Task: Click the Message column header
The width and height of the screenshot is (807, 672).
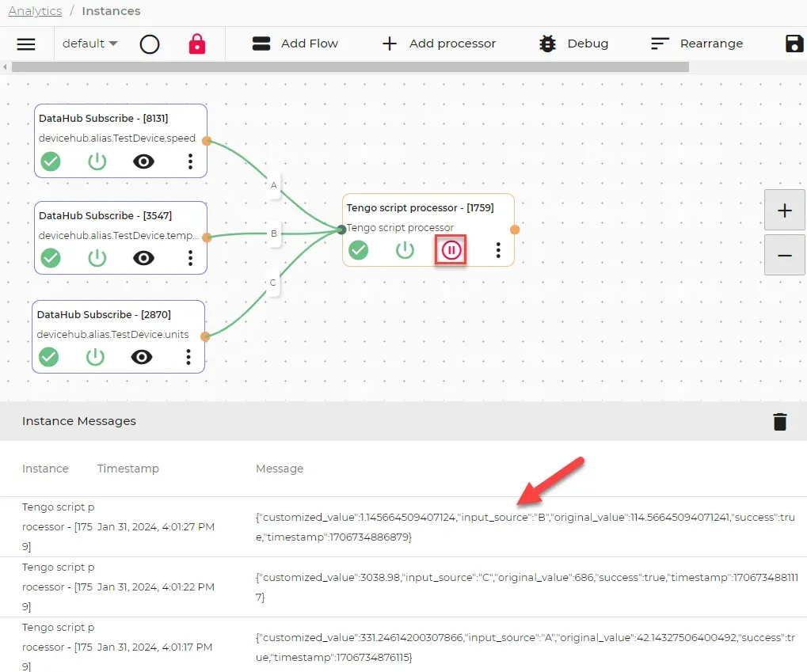Action: click(x=280, y=469)
